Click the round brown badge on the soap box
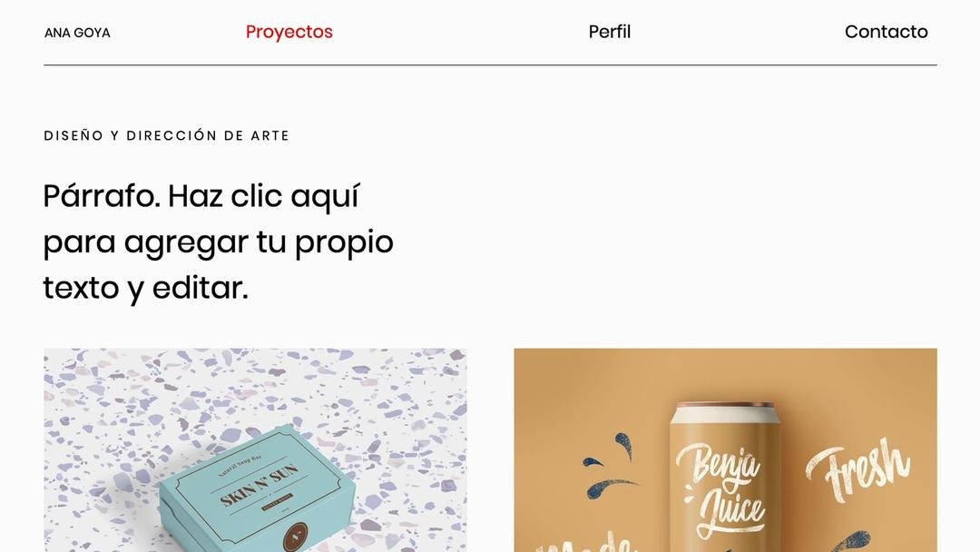This screenshot has width=980, height=552. click(x=295, y=537)
